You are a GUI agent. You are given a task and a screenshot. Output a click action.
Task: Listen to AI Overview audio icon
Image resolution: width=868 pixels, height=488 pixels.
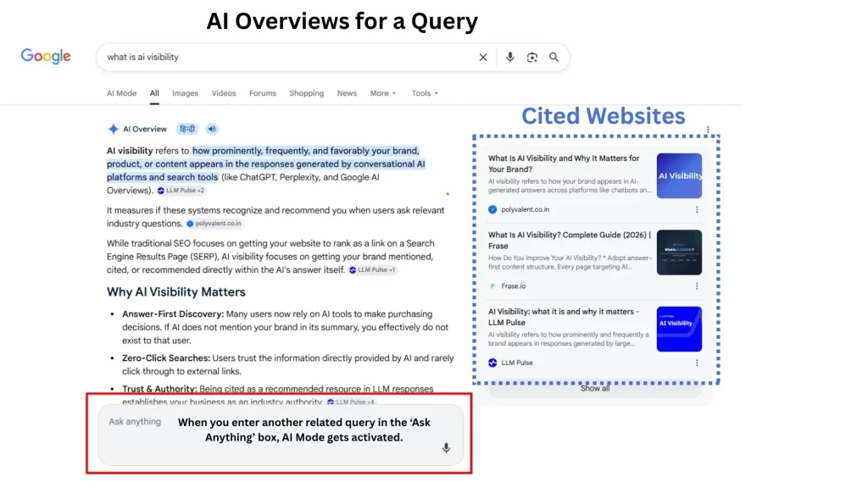pos(212,129)
